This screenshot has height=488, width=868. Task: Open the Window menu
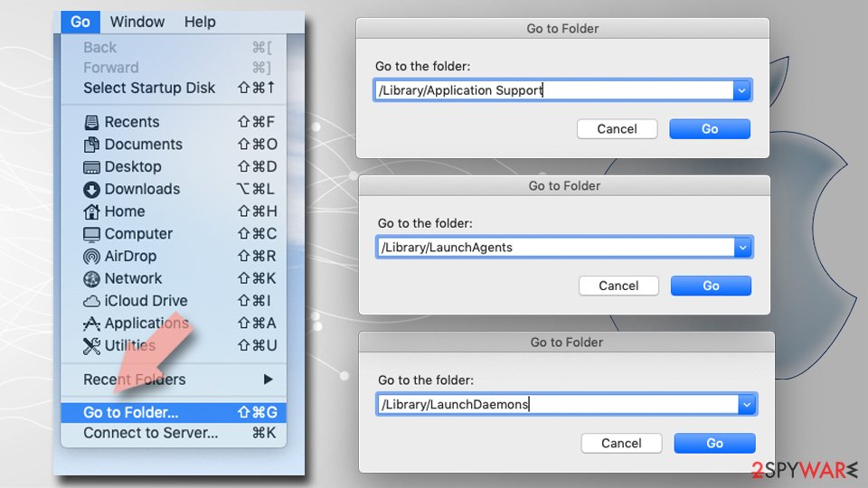pyautogui.click(x=137, y=22)
